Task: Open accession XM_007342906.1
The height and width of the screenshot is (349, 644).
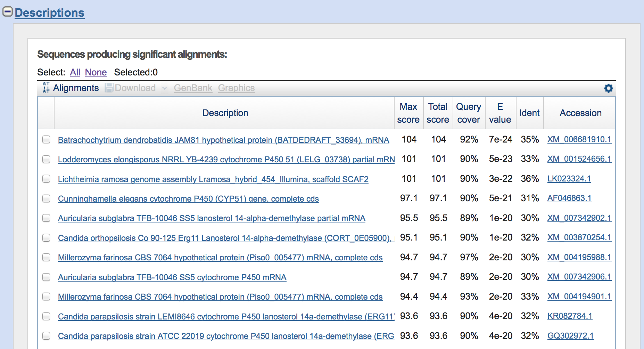Action: [579, 277]
